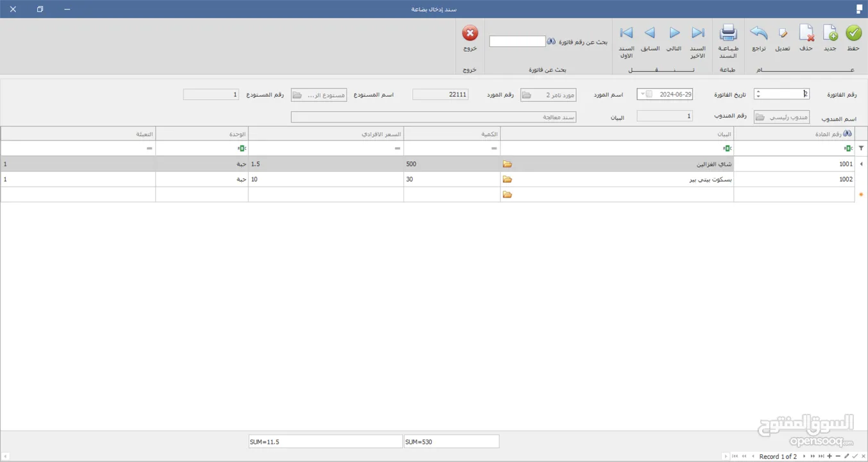
Task: Open the invoice date dropdown arrow
Action: pyautogui.click(x=642, y=94)
